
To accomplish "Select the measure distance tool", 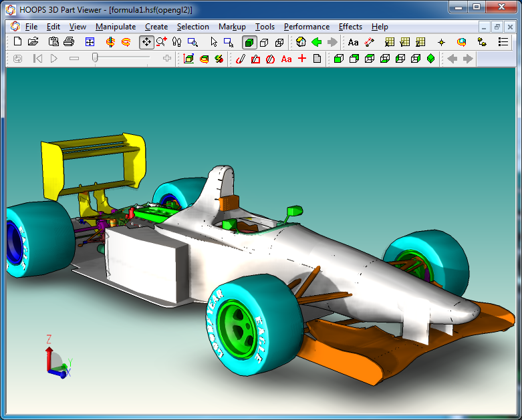I will click(x=370, y=42).
